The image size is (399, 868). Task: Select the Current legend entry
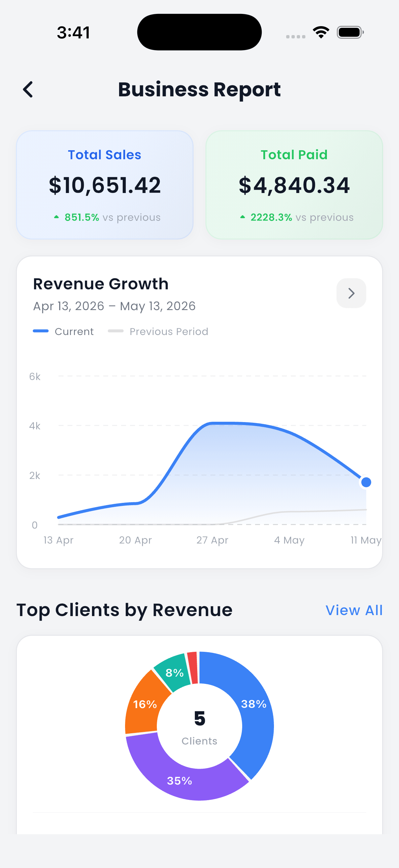point(63,332)
